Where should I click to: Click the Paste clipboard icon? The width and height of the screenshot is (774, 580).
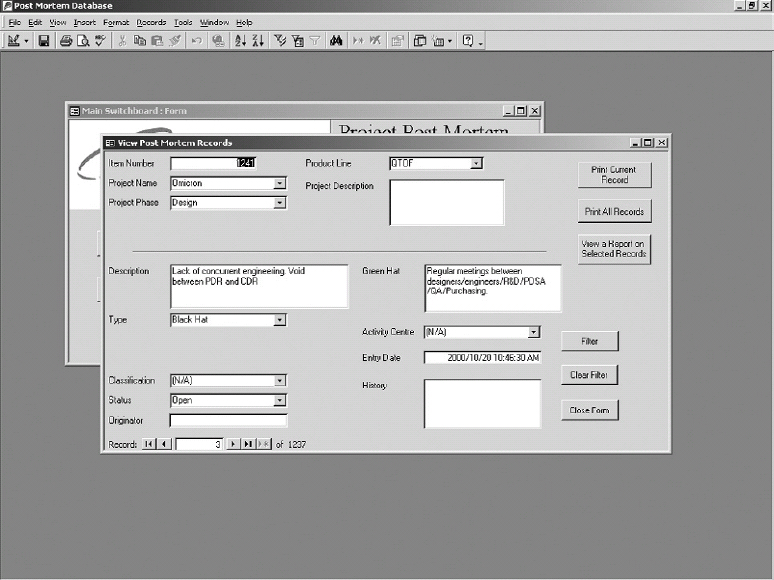tap(157, 41)
